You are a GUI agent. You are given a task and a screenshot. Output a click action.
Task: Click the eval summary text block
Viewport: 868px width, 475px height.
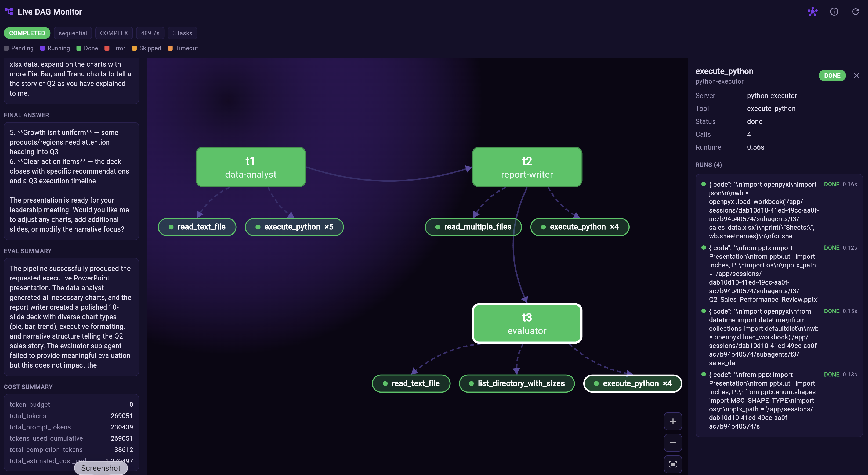pyautogui.click(x=71, y=316)
